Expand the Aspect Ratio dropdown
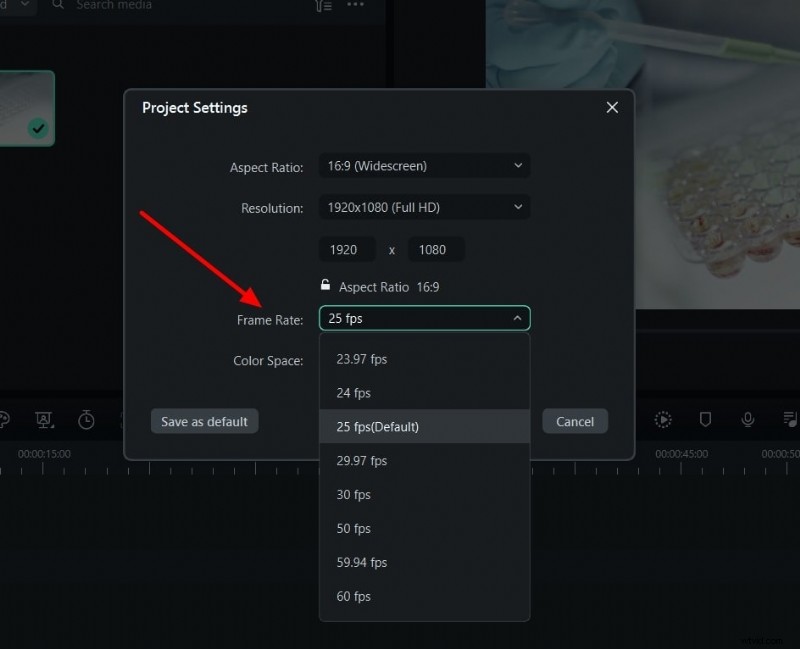Screen dimensions: 800x649 tap(424, 166)
